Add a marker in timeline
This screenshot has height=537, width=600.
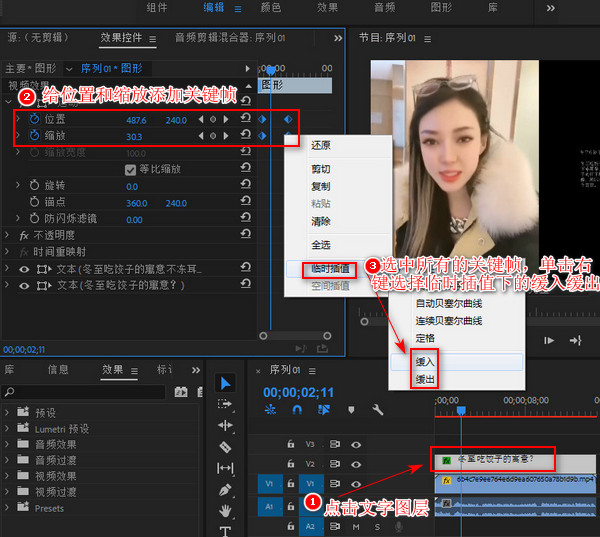[351, 410]
